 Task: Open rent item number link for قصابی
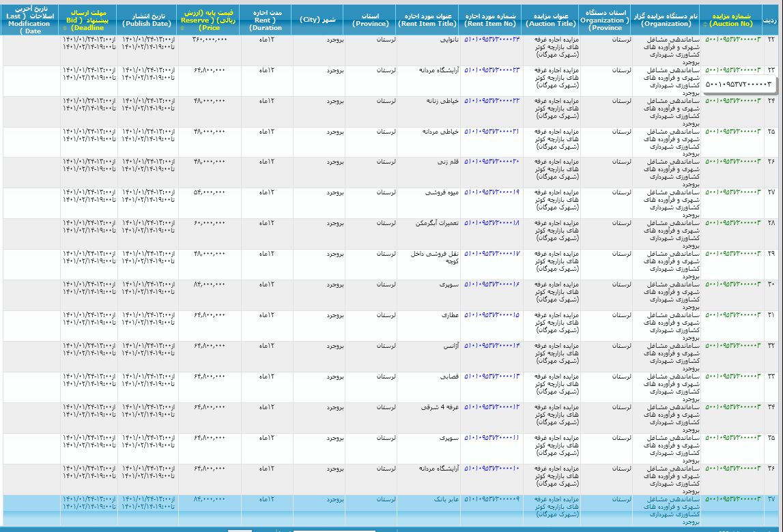pos(492,376)
